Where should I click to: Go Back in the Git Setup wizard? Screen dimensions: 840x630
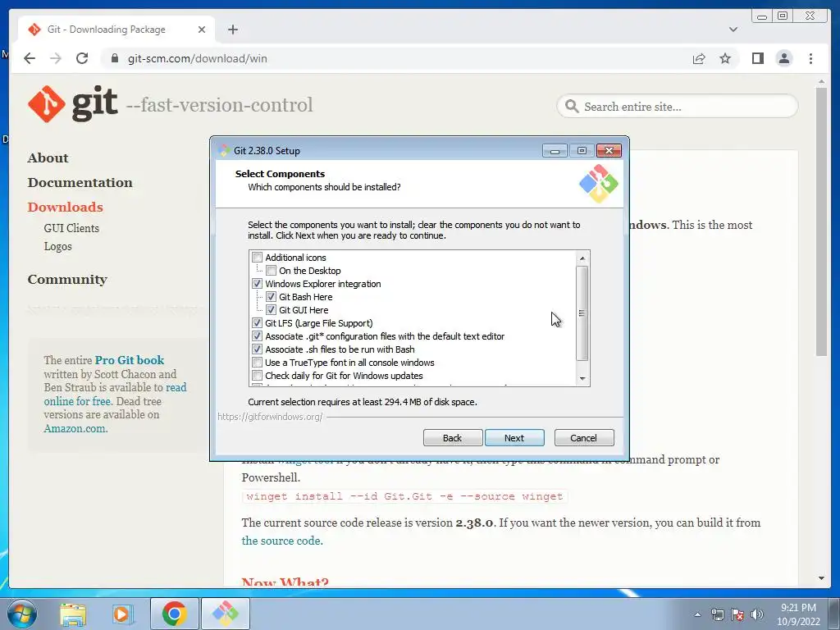[452, 438]
